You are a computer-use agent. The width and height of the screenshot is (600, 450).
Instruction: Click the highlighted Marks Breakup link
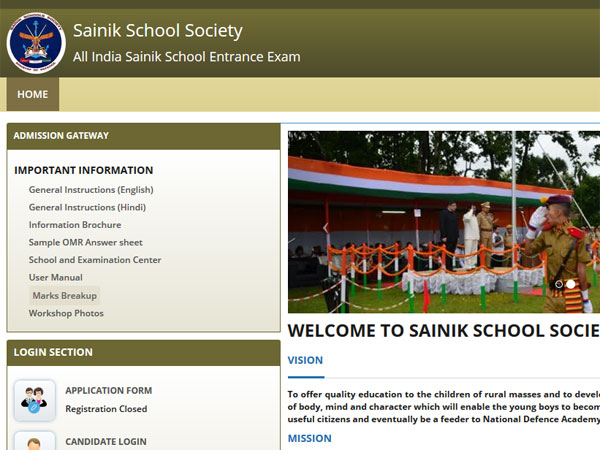tap(65, 296)
